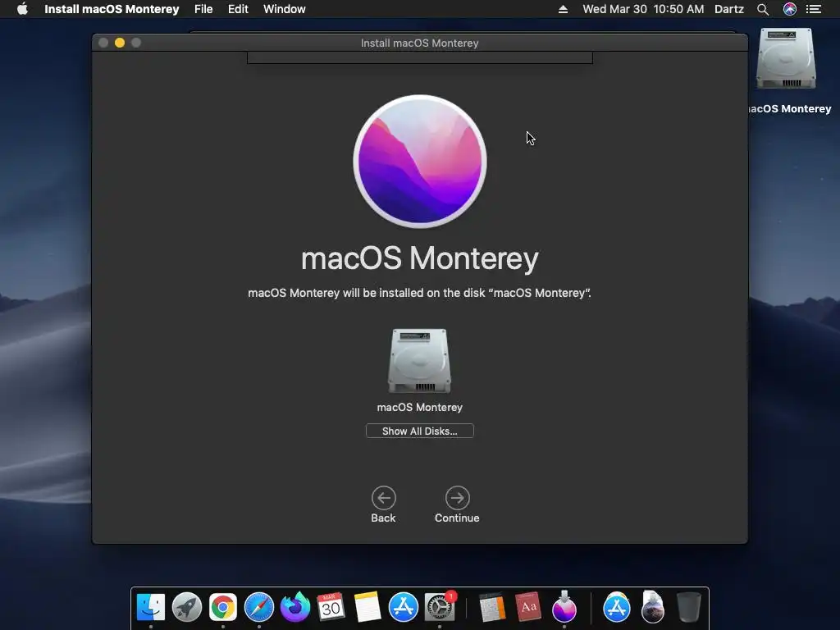Open System Preferences from the Dock
The height and width of the screenshot is (630, 840).
coord(440,607)
